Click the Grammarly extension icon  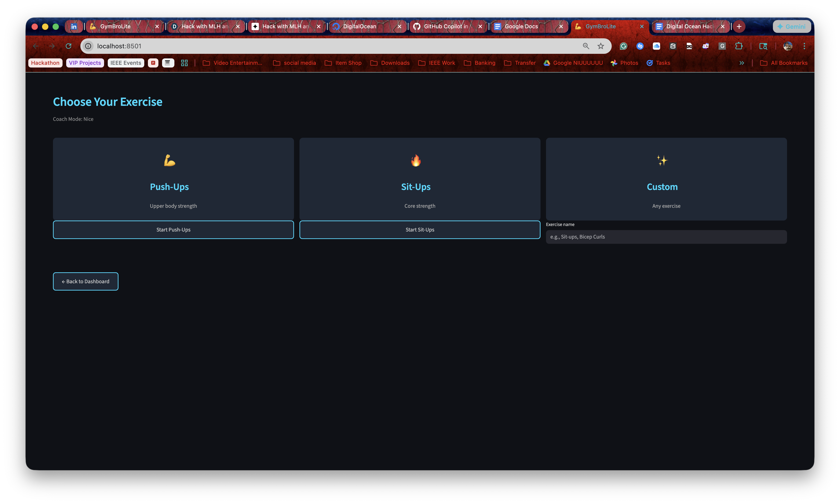point(623,46)
